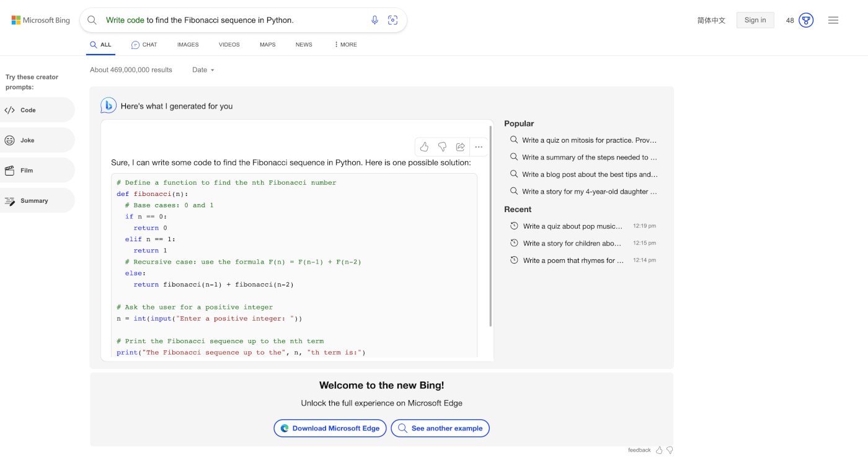Open the Date filter dropdown
This screenshot has width=868, height=467.
click(x=203, y=69)
